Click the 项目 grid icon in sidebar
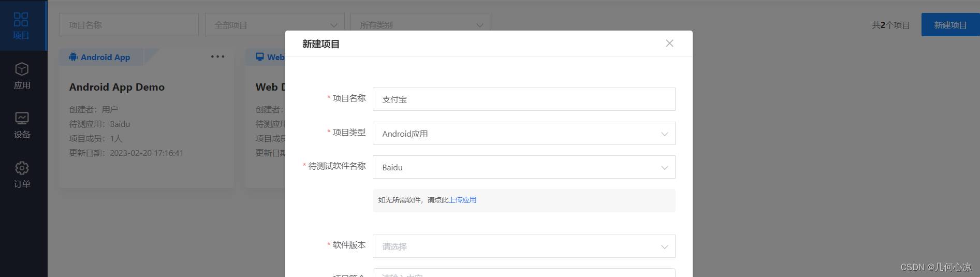The height and width of the screenshot is (277, 980). [x=21, y=20]
